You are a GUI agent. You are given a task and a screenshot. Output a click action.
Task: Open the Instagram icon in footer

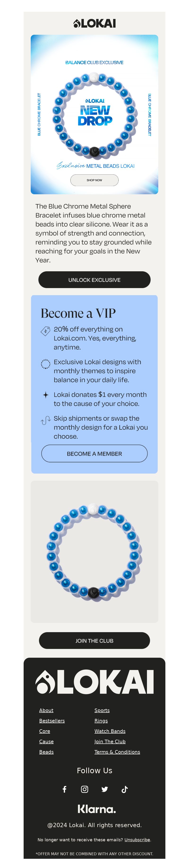click(x=85, y=789)
